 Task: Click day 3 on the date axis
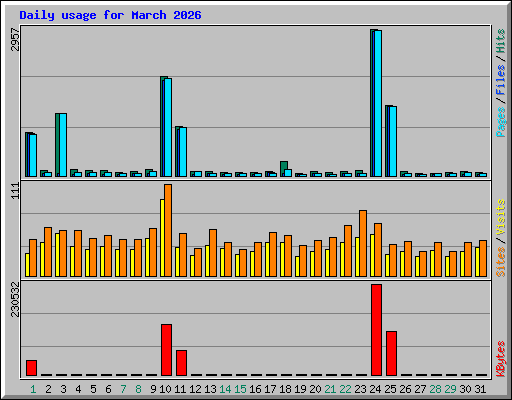63,389
